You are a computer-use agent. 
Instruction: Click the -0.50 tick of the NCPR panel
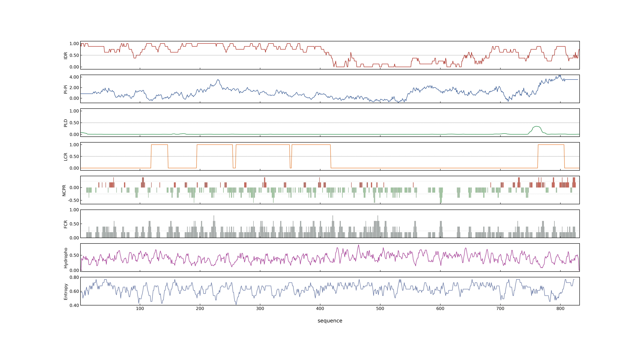click(73, 200)
